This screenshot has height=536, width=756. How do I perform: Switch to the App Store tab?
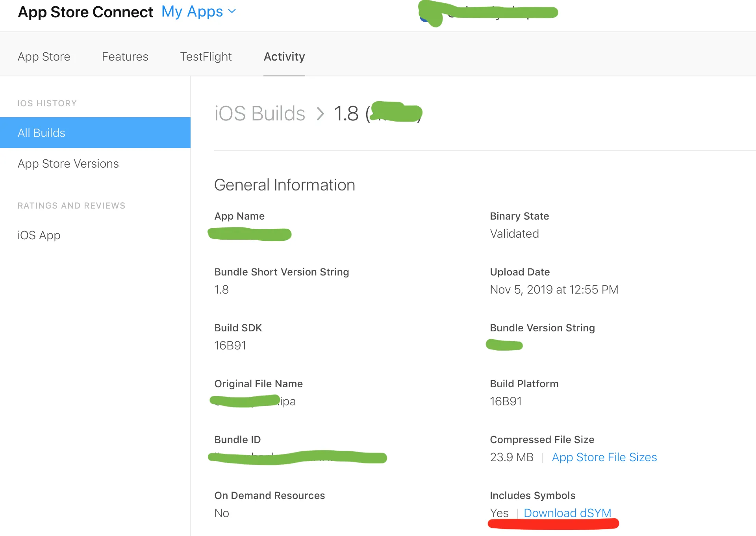[x=44, y=56]
